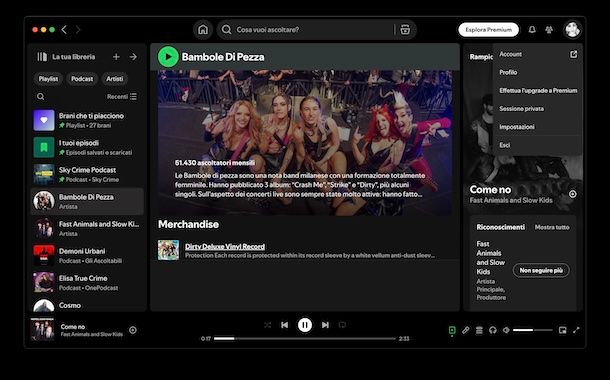Open Come no title in right panel
Screen dimensions: 610x380
pyautogui.click(x=490, y=189)
